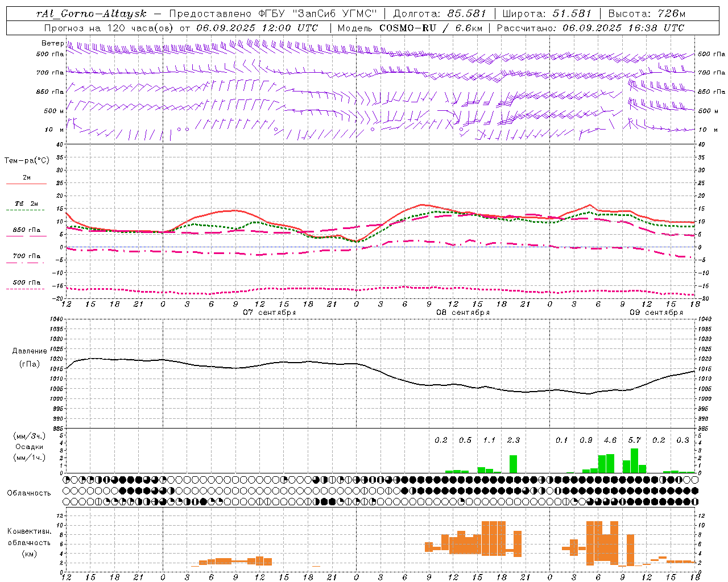Click the pink dotted 500 гПа legend line

point(25,289)
